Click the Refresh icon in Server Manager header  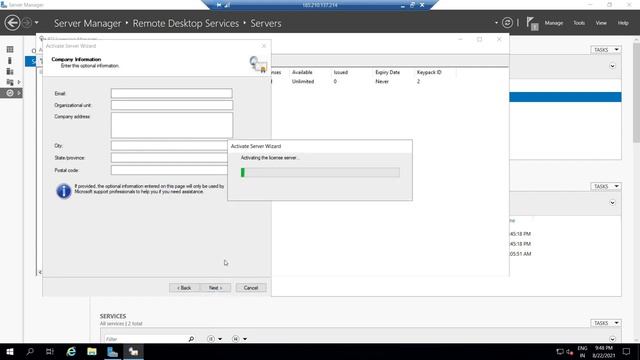click(x=507, y=23)
